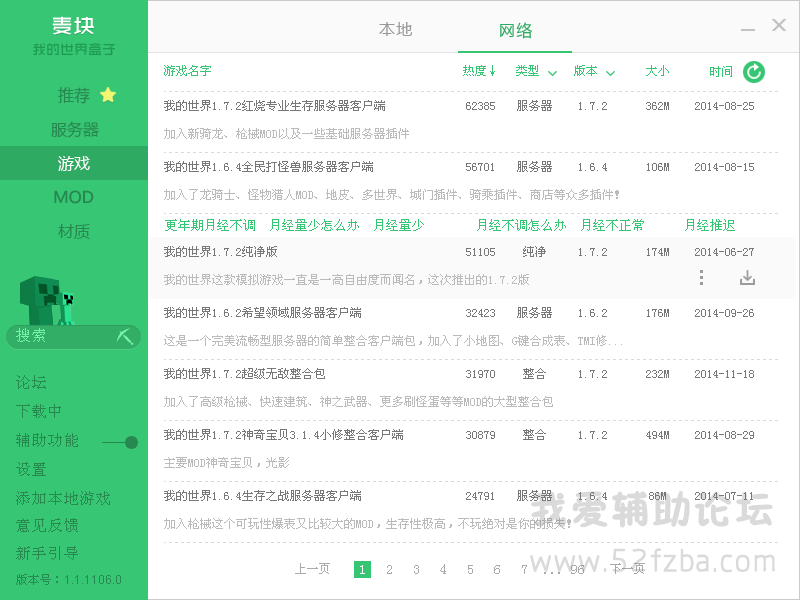Click the 62385 popularity value
This screenshot has height=600, width=800.
480,106
